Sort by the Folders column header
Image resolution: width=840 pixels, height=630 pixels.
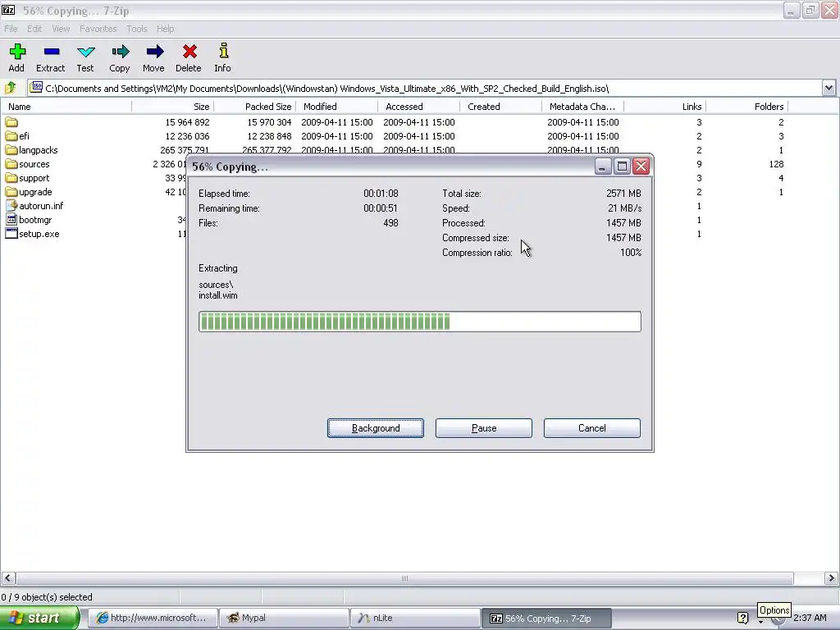[x=746, y=107]
